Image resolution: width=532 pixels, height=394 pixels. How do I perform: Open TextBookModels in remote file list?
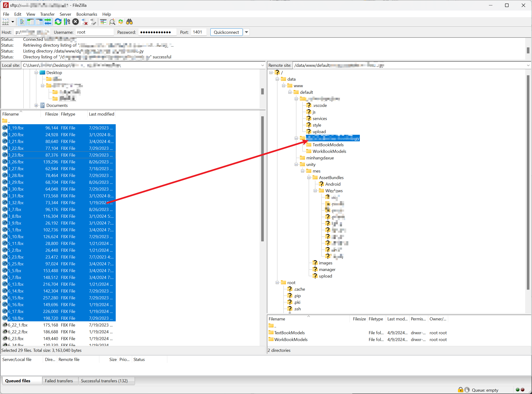[x=289, y=333]
